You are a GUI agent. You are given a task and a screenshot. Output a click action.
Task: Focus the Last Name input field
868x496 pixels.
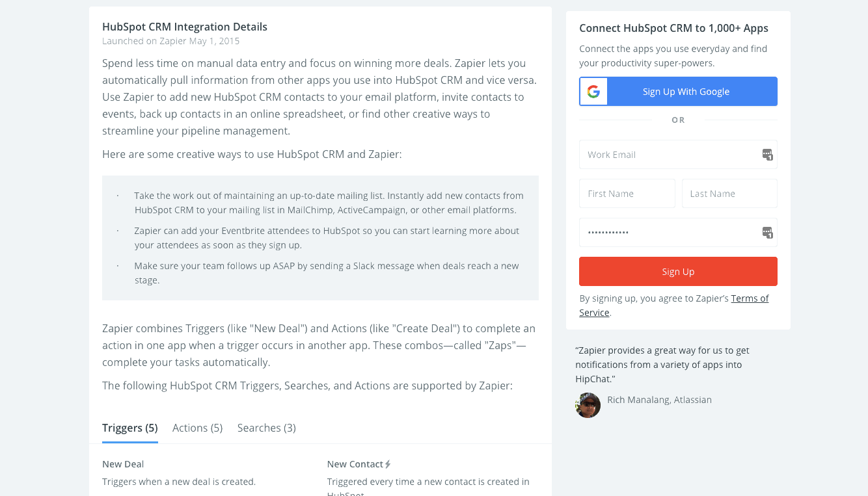(x=729, y=194)
